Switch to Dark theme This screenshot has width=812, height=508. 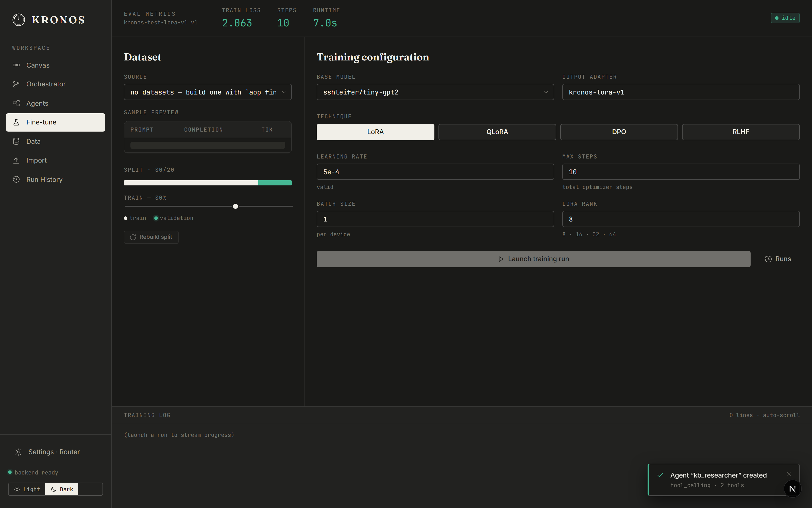[x=62, y=489]
